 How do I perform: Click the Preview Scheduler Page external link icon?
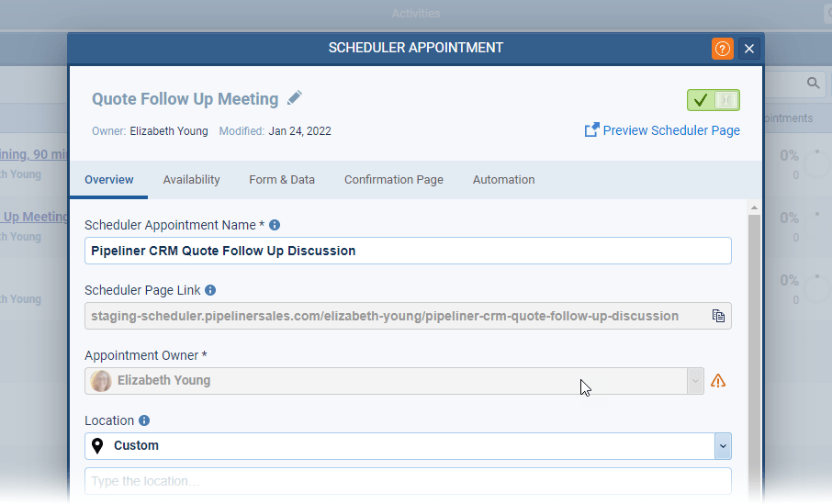tap(592, 130)
